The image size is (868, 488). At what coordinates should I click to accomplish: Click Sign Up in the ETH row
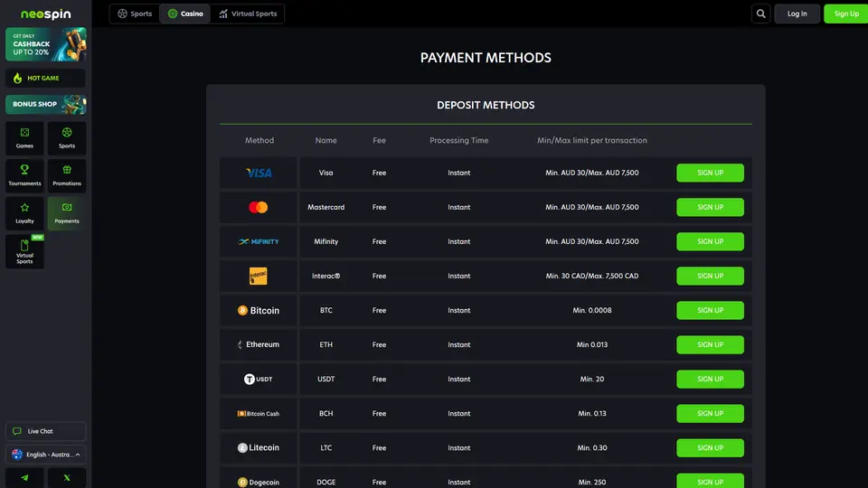pos(711,344)
